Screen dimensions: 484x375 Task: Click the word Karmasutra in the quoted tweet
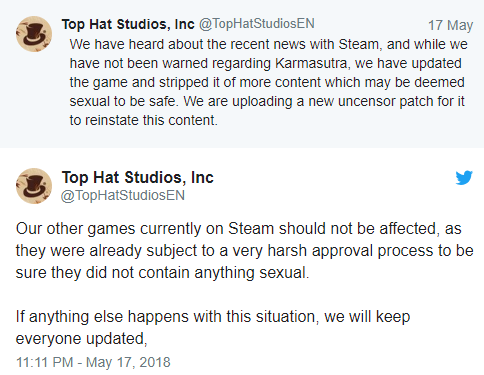(313, 63)
